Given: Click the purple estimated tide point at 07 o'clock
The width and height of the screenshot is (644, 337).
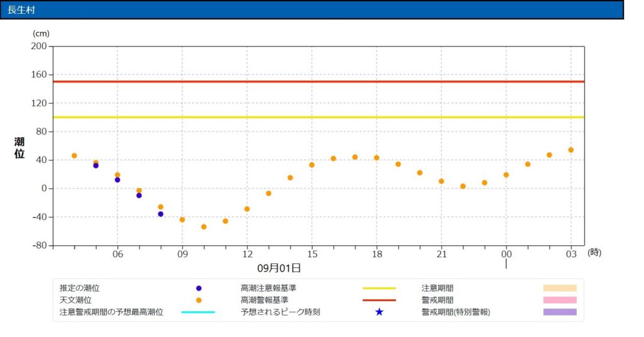Looking at the screenshot, I should [139, 196].
